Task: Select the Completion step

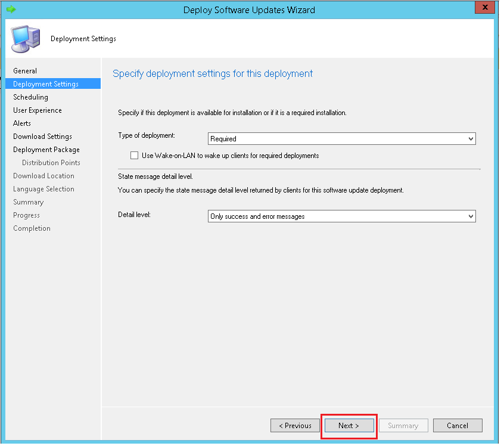Action: tap(32, 228)
